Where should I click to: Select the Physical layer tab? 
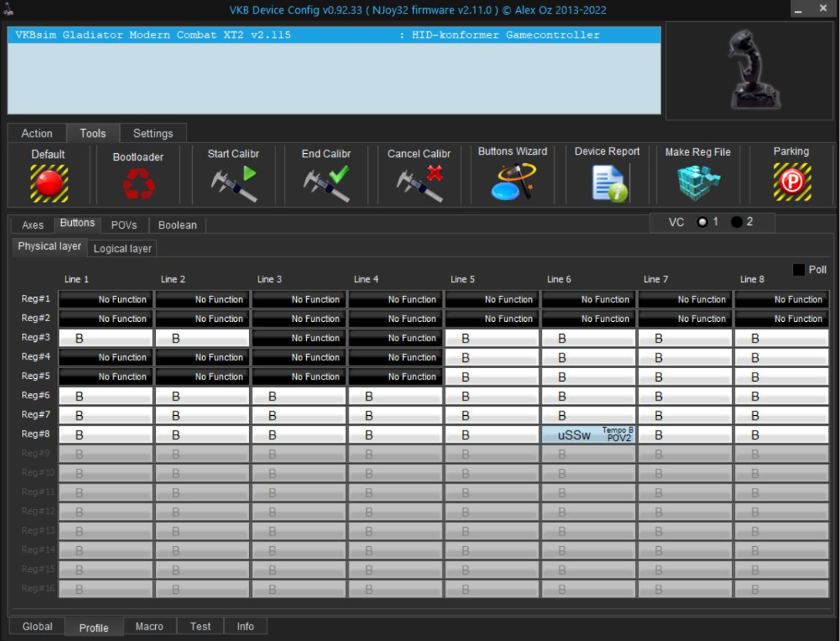click(49, 246)
